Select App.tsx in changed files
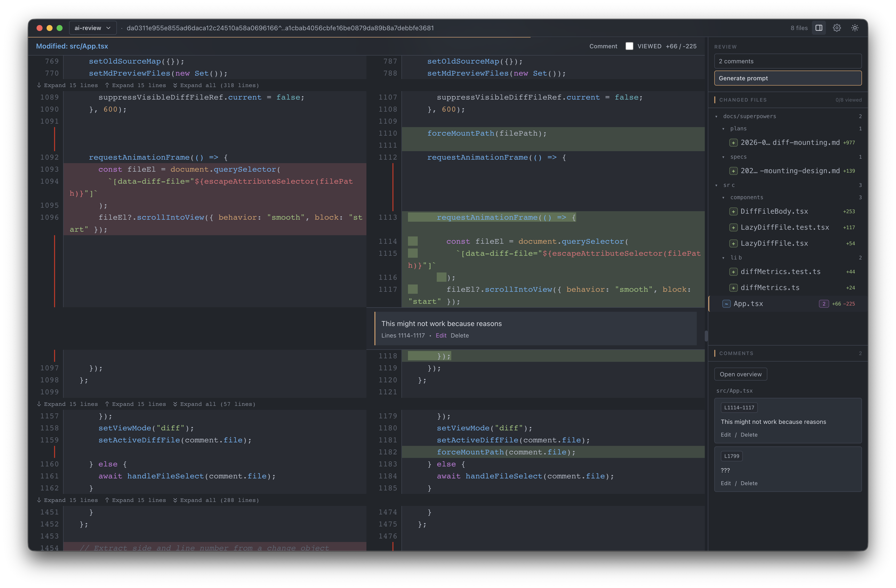Screen dimensions: 896x588 tap(788, 304)
